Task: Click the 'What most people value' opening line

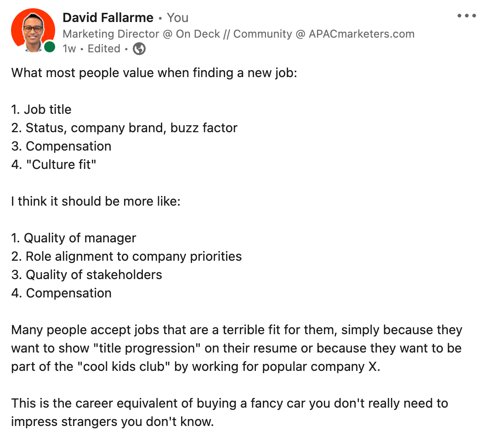Action: coord(154,73)
